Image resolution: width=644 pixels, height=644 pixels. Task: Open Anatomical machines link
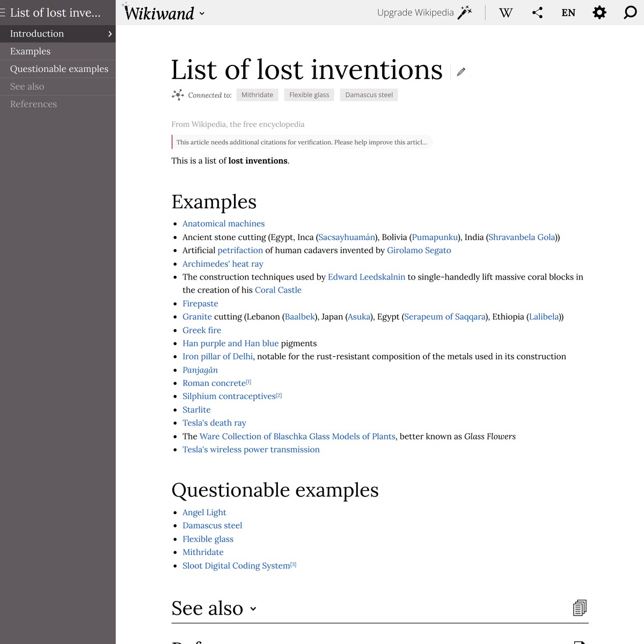pyautogui.click(x=223, y=224)
